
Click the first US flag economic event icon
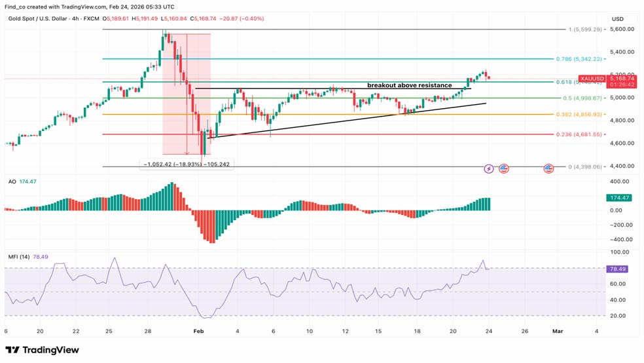pyautogui.click(x=504, y=169)
